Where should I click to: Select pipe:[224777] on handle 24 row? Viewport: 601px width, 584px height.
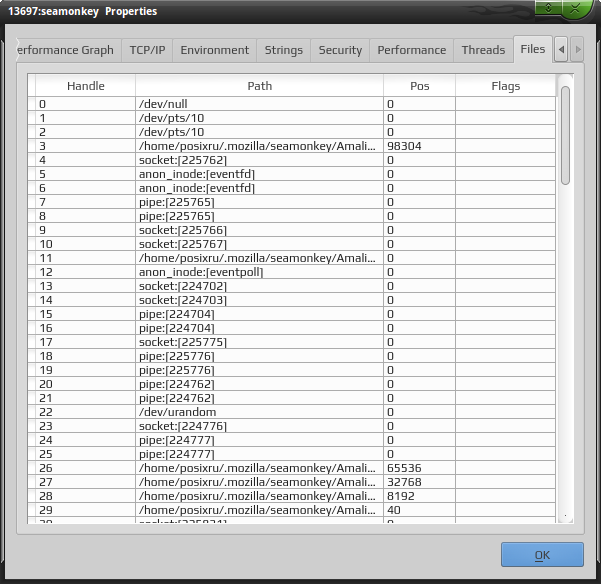click(177, 440)
